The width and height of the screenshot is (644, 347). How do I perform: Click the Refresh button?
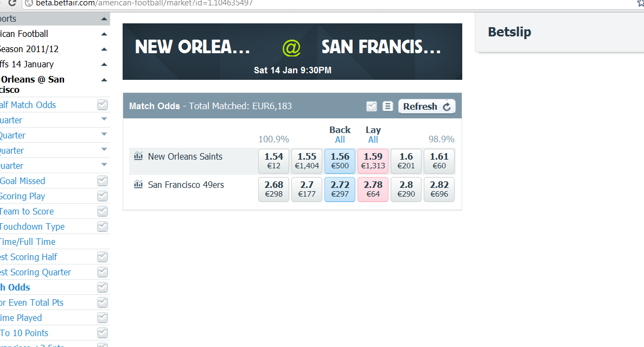427,106
